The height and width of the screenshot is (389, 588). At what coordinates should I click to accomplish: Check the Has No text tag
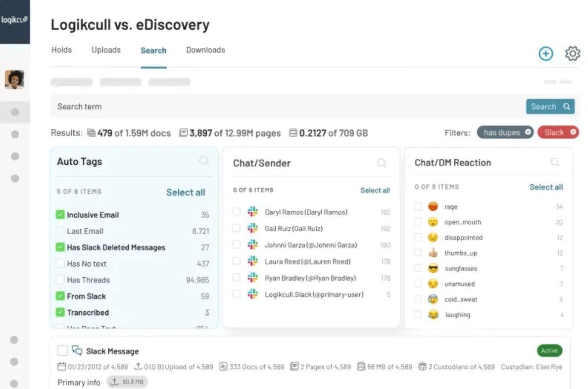click(60, 263)
